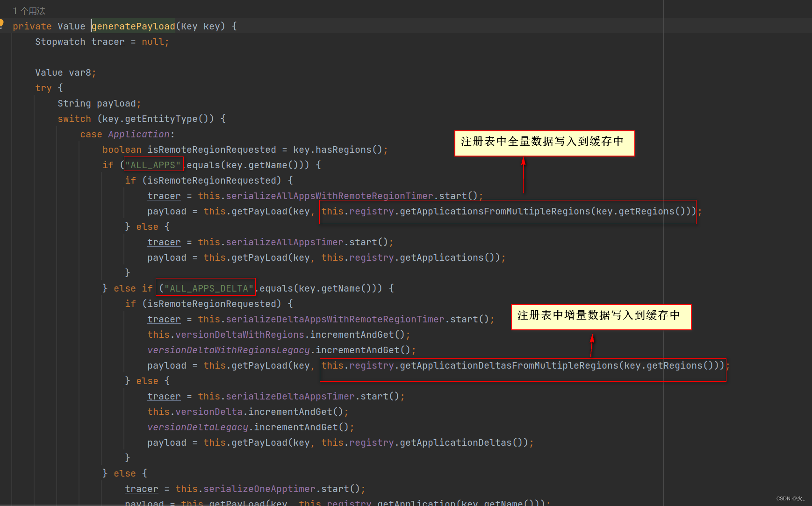
Task: Click serializeAllAppsWithRemoteRegionTimer field reference
Action: (330, 196)
